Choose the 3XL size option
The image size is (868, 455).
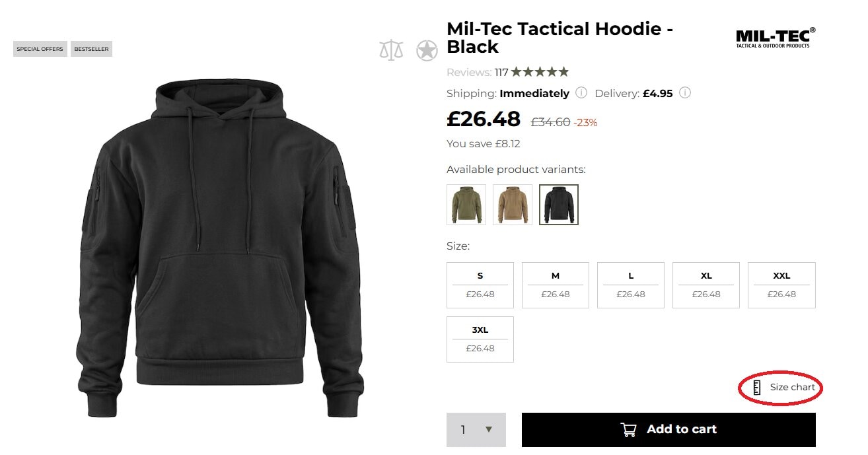pos(480,338)
